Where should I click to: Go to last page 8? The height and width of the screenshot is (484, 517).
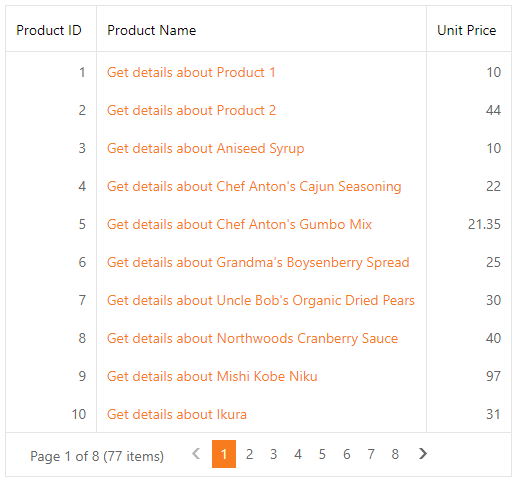pyautogui.click(x=395, y=454)
